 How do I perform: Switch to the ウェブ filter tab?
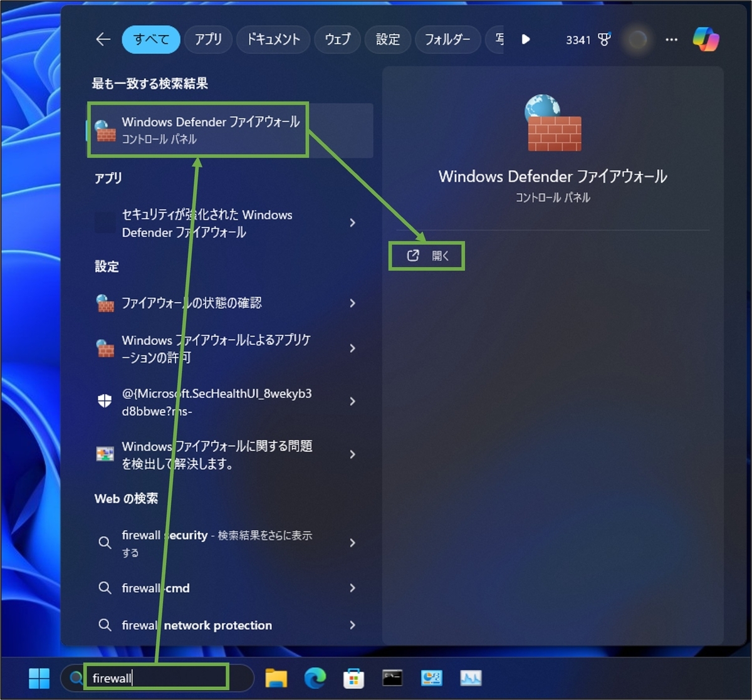click(x=337, y=39)
